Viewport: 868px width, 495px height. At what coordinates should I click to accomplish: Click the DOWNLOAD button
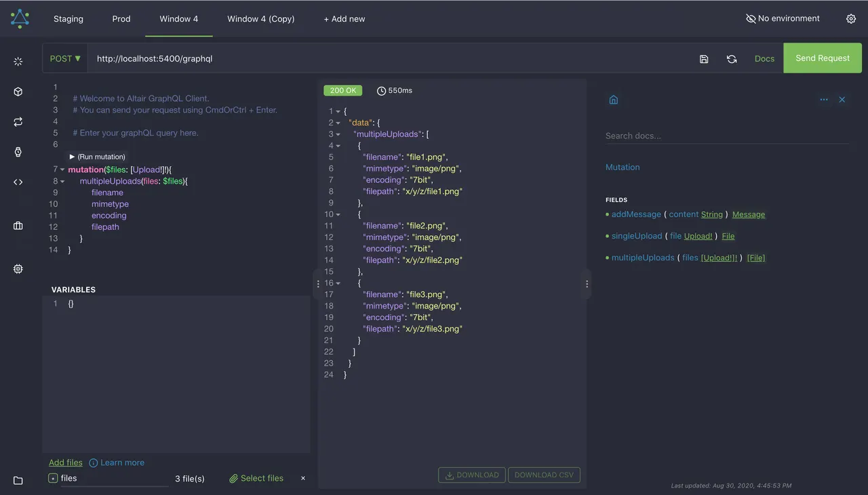click(x=472, y=475)
